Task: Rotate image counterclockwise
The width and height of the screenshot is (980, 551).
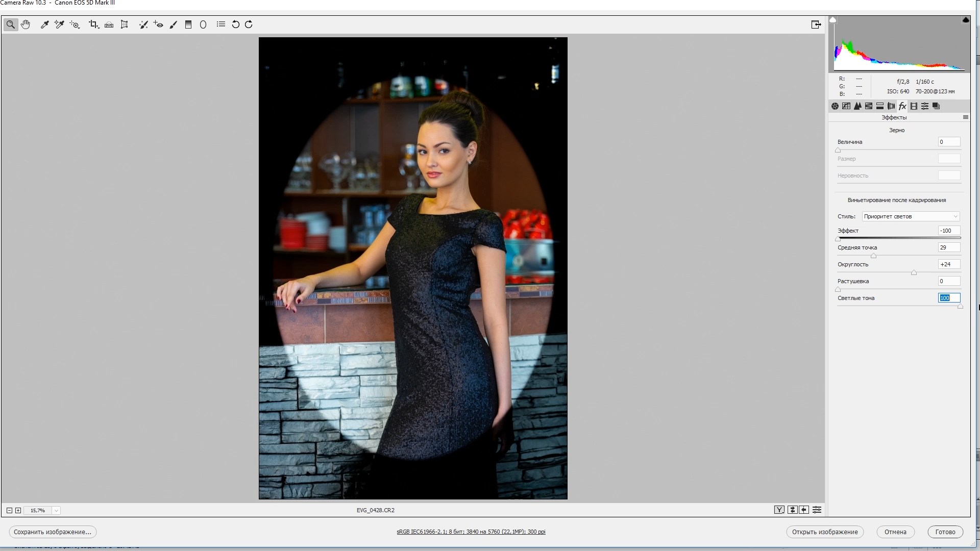Action: tap(235, 24)
